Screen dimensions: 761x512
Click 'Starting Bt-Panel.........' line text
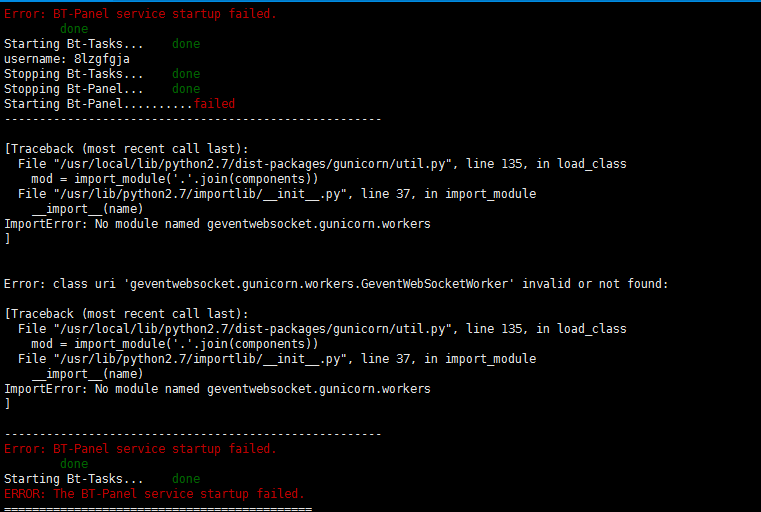click(99, 104)
